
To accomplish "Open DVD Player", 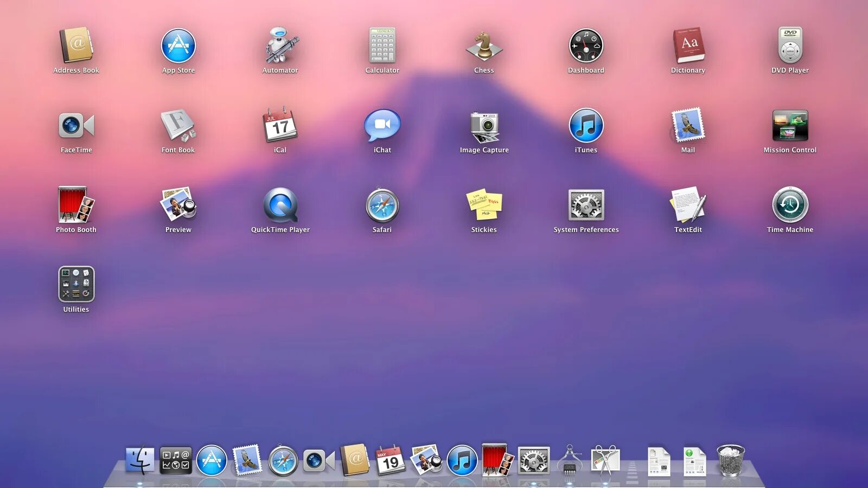I will (790, 46).
